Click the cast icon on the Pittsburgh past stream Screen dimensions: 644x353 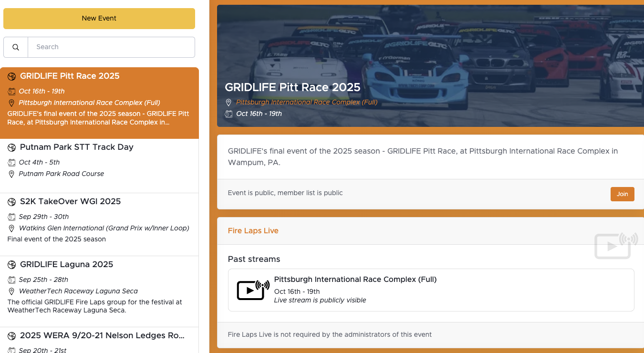252,290
